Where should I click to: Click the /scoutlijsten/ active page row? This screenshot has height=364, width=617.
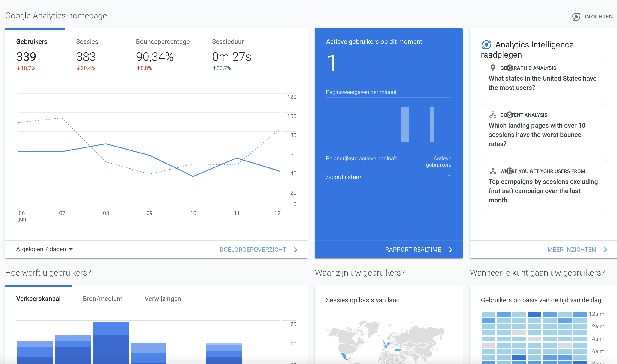pos(389,177)
